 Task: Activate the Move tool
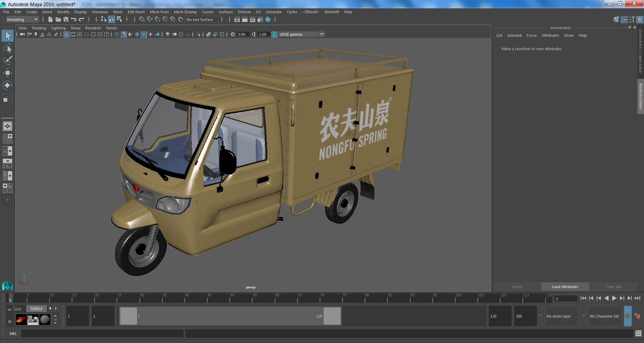pyautogui.click(x=7, y=73)
